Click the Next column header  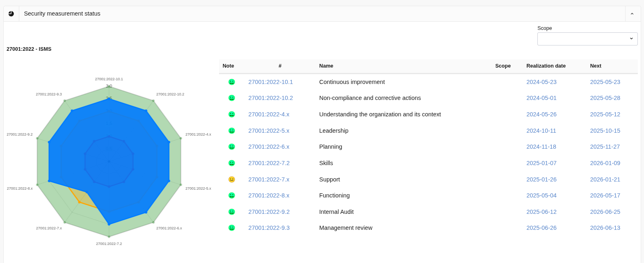[x=596, y=66]
